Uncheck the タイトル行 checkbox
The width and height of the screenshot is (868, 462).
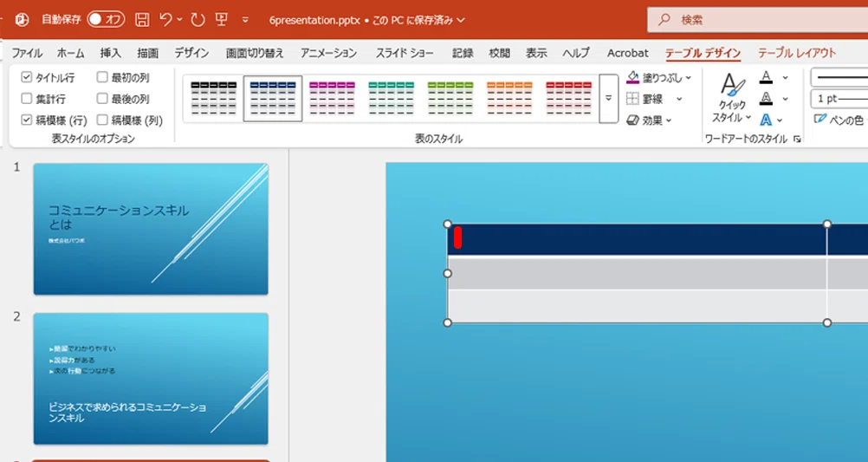click(x=27, y=77)
